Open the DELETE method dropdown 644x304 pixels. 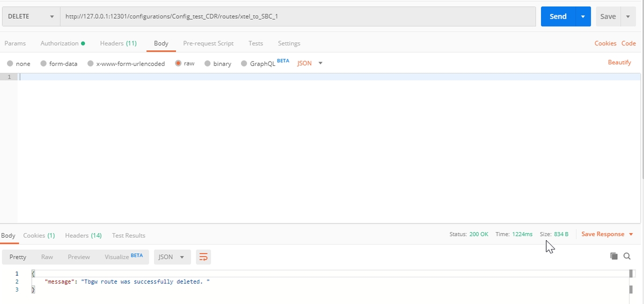click(x=31, y=17)
